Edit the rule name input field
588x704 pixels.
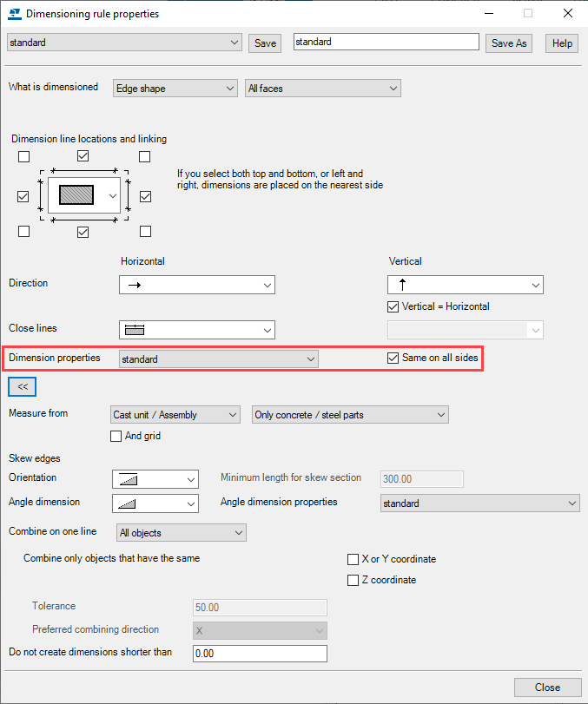(x=386, y=41)
